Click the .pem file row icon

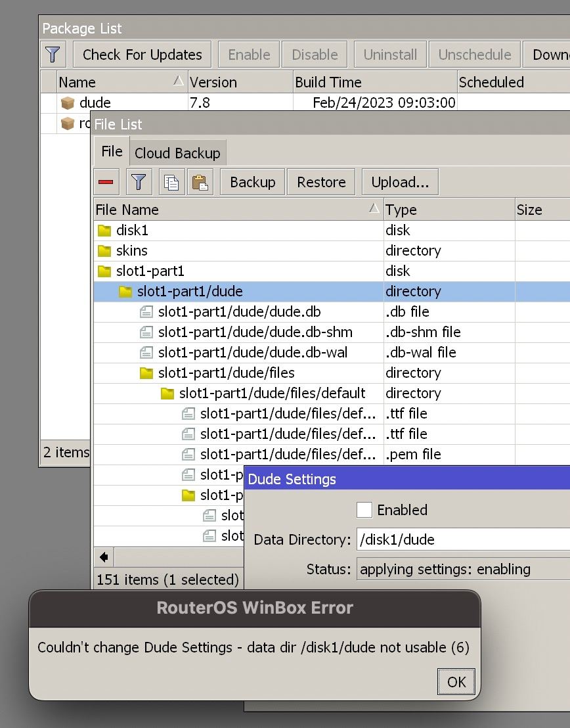click(x=188, y=455)
